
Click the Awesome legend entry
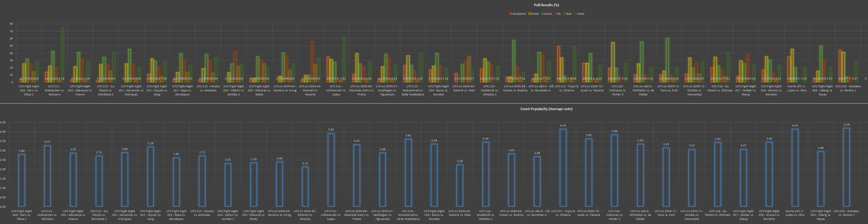tap(519, 14)
